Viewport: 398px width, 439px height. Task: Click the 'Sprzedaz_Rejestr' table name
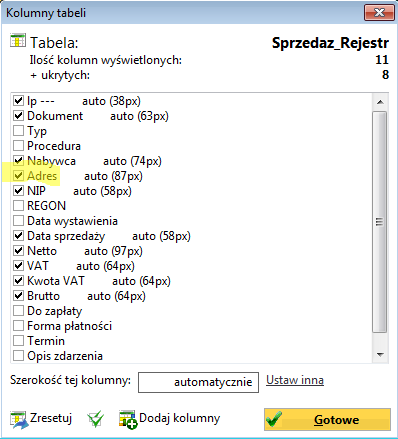[x=330, y=43]
